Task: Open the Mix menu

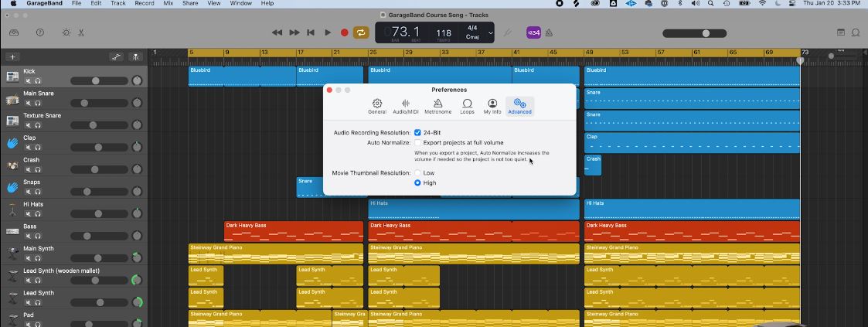Action: click(168, 3)
